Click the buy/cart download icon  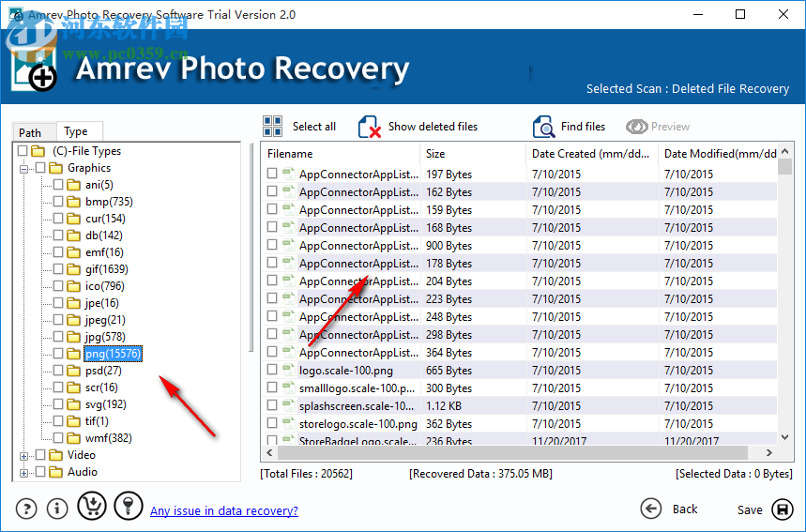(92, 506)
